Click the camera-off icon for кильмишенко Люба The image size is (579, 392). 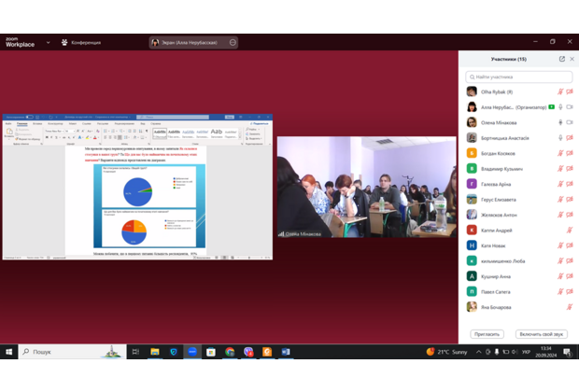(x=570, y=261)
